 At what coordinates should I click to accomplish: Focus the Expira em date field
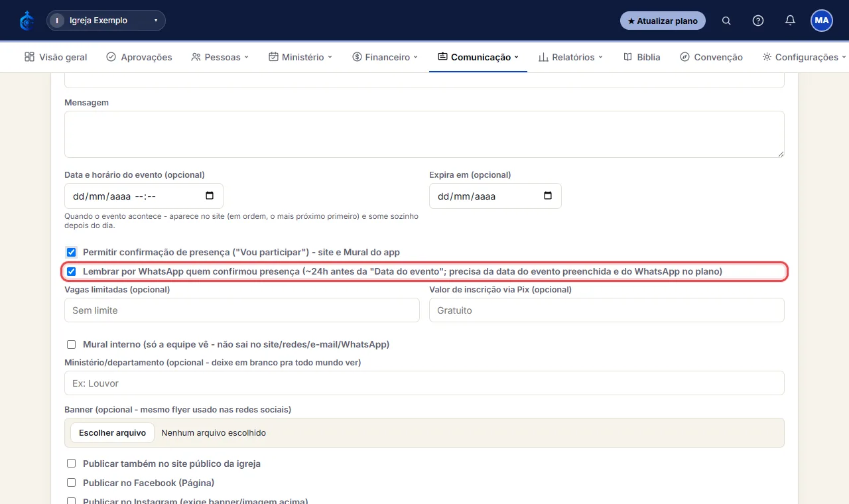pos(495,196)
